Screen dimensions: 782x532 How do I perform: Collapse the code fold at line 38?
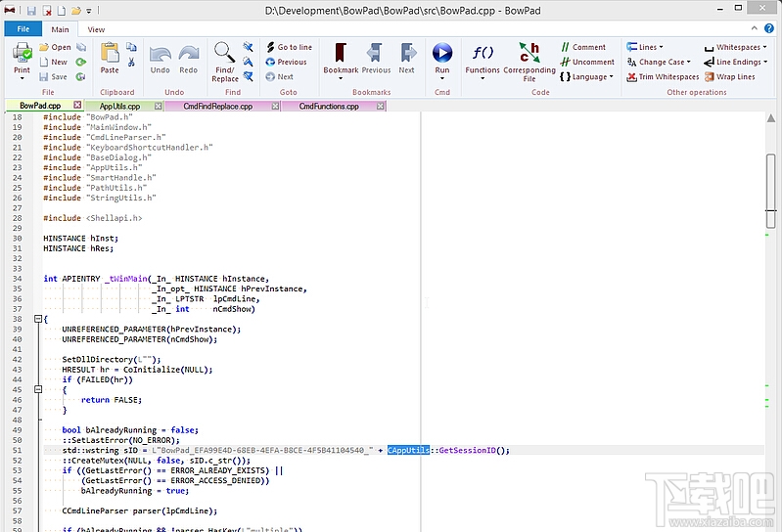pos(37,319)
